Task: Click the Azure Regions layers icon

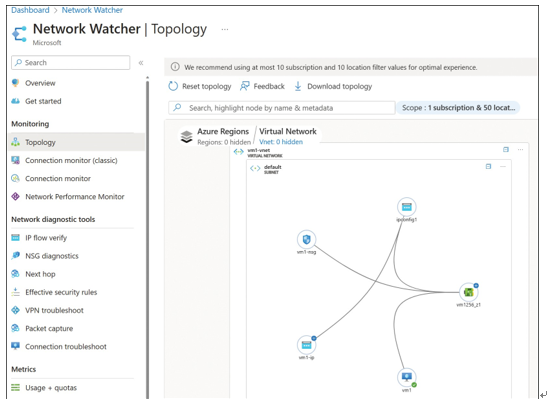Action: click(x=186, y=136)
